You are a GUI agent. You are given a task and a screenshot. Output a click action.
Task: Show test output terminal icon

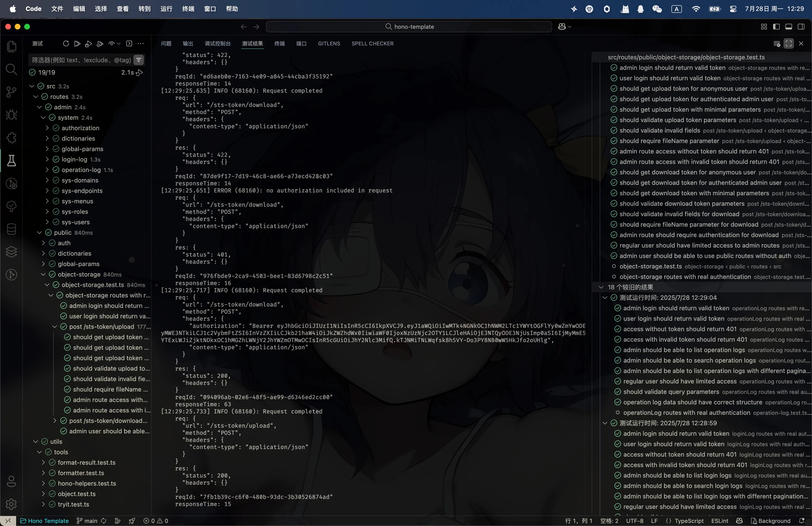tap(129, 44)
